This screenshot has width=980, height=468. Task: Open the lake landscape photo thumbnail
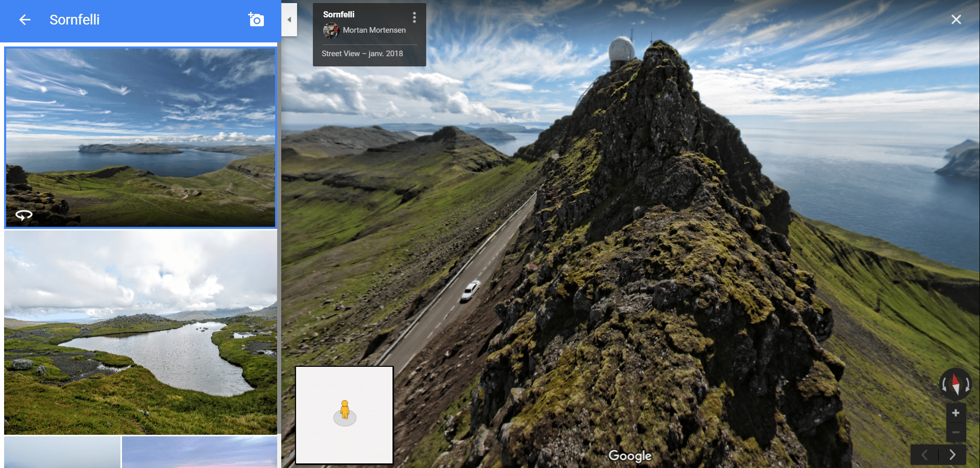coord(140,332)
